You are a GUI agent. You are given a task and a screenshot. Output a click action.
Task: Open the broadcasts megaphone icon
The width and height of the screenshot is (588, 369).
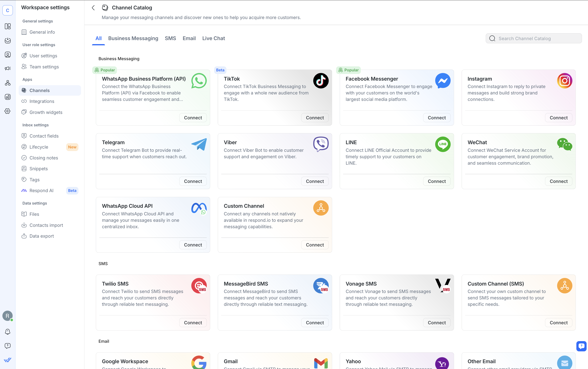(x=8, y=69)
